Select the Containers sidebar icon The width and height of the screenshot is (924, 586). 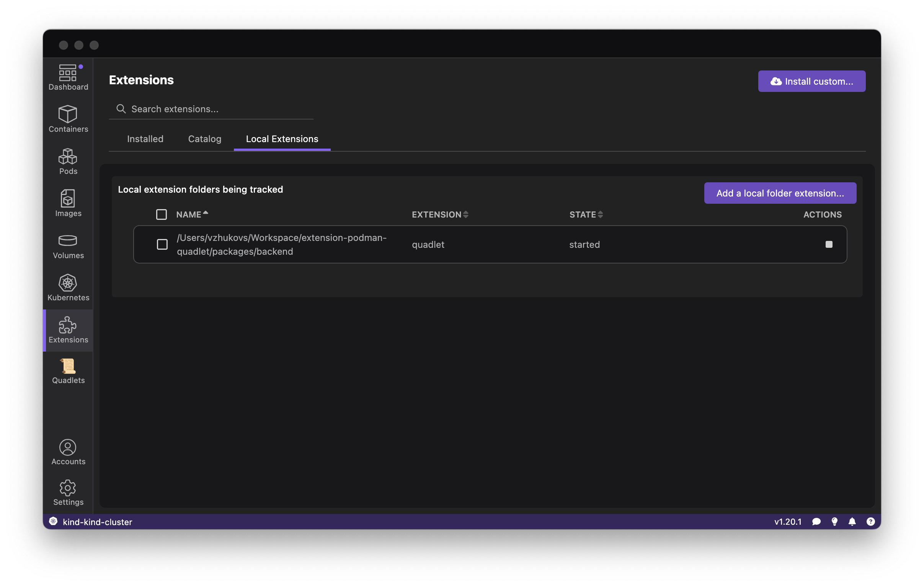coord(68,119)
